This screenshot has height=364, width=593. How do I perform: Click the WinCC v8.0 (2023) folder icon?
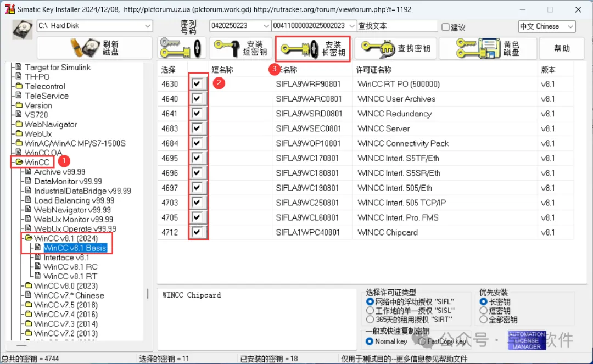point(29,285)
